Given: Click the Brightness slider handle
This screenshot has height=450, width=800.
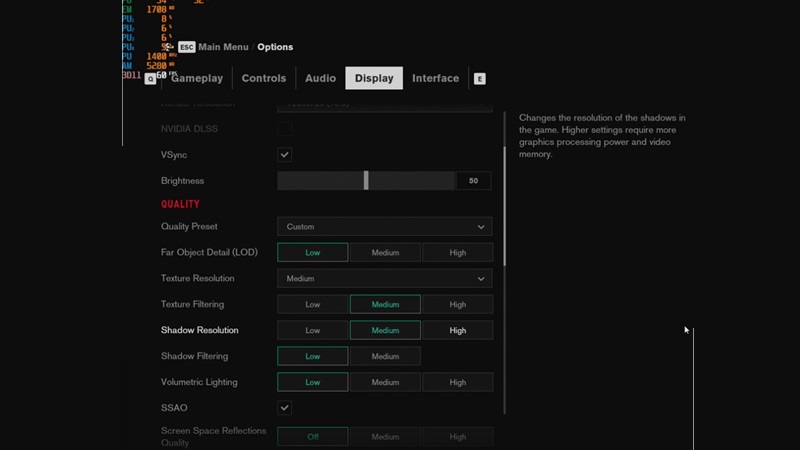Looking at the screenshot, I should [x=366, y=181].
